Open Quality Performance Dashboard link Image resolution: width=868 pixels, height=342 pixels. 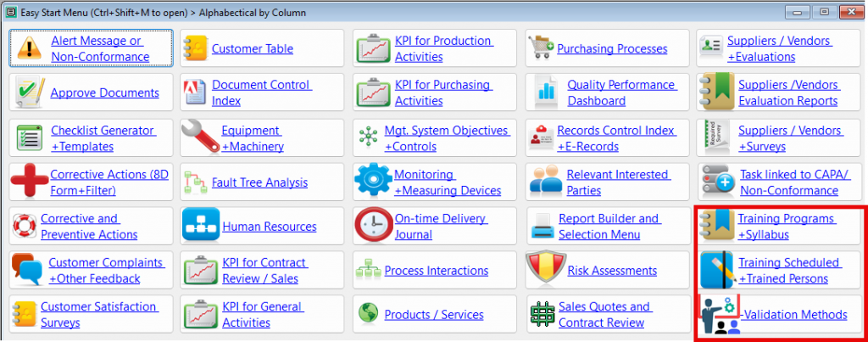(x=621, y=93)
